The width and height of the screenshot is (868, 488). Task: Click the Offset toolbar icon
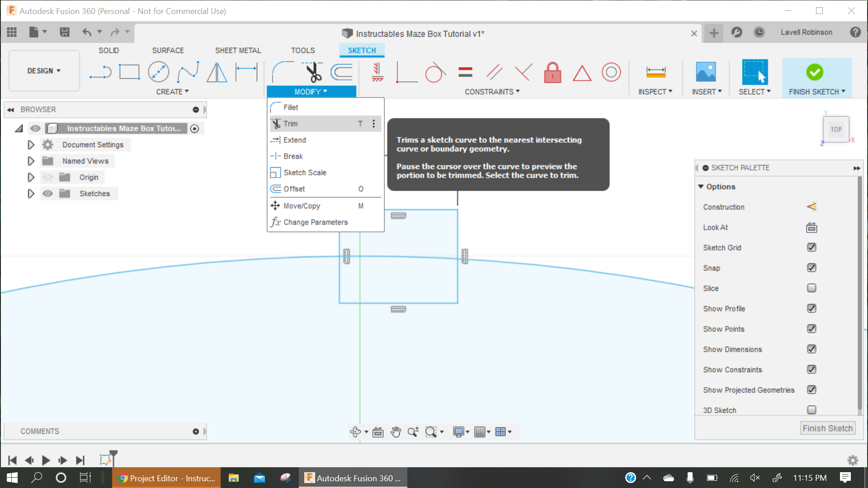341,72
